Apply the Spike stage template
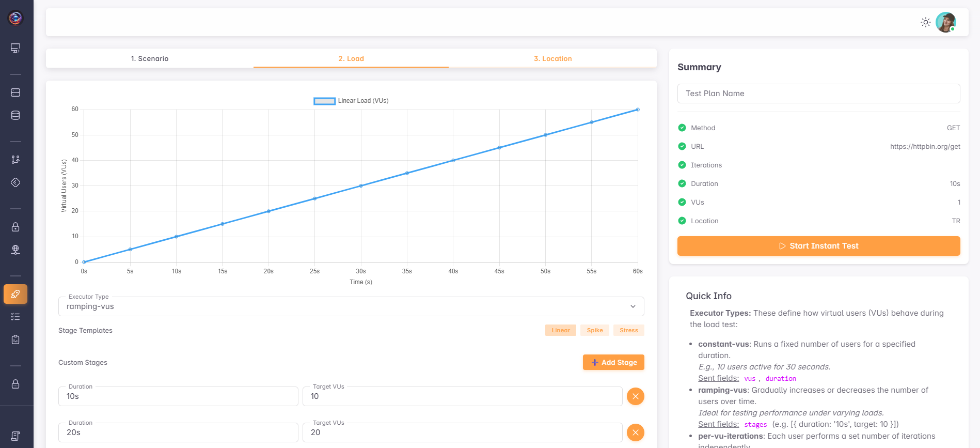The image size is (980, 448). [595, 330]
